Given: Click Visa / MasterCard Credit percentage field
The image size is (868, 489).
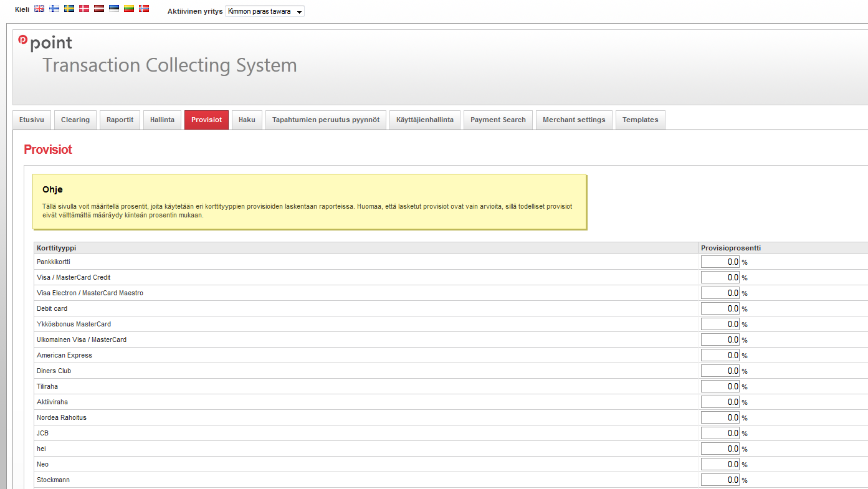Looking at the screenshot, I should click(720, 277).
